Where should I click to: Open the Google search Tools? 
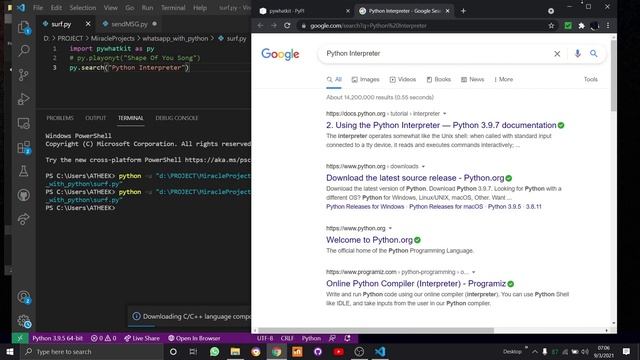(x=591, y=79)
